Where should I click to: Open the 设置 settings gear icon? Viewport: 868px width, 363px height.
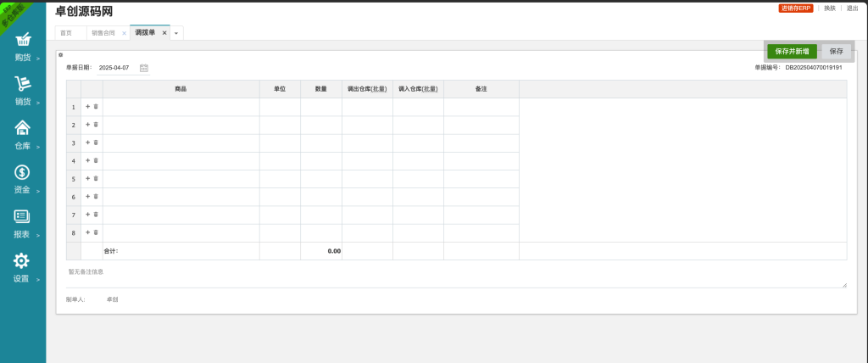pyautogui.click(x=21, y=260)
